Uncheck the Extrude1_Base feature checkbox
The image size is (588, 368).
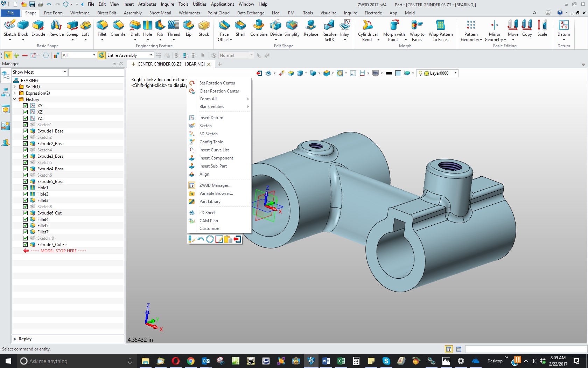click(26, 131)
